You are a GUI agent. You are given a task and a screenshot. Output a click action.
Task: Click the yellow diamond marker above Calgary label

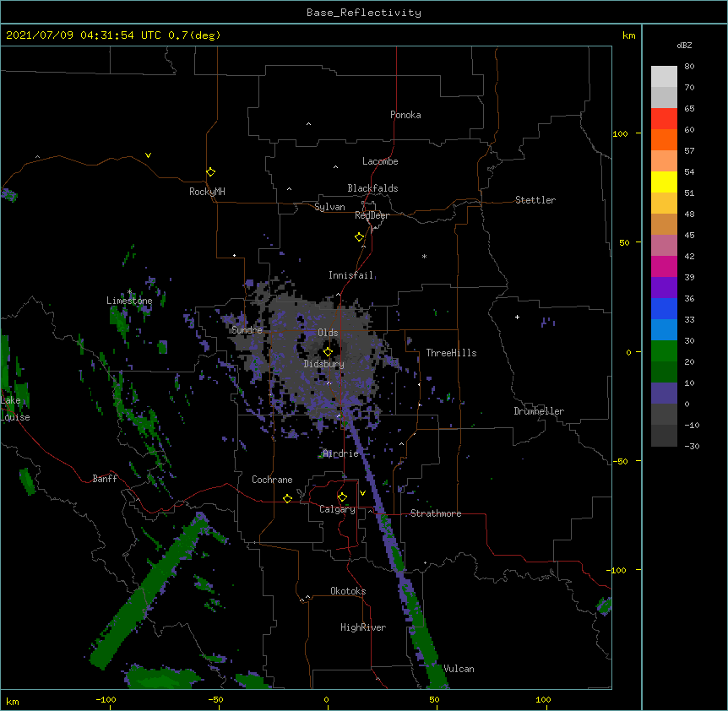(342, 497)
